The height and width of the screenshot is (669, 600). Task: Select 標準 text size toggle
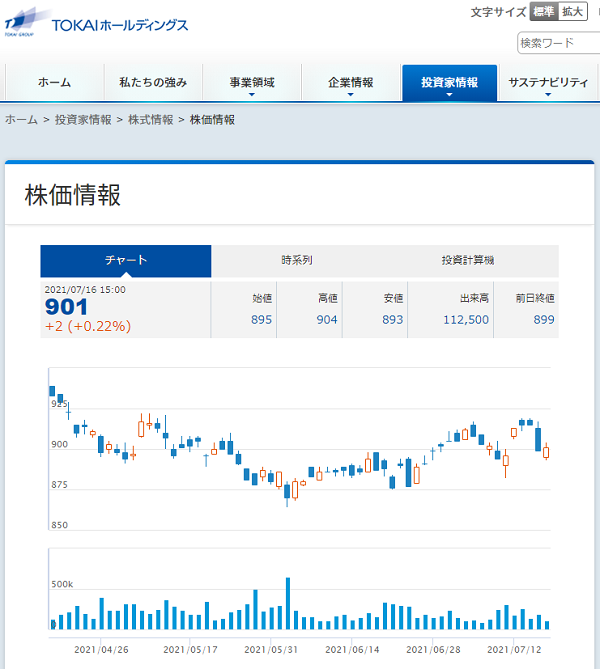[x=544, y=12]
